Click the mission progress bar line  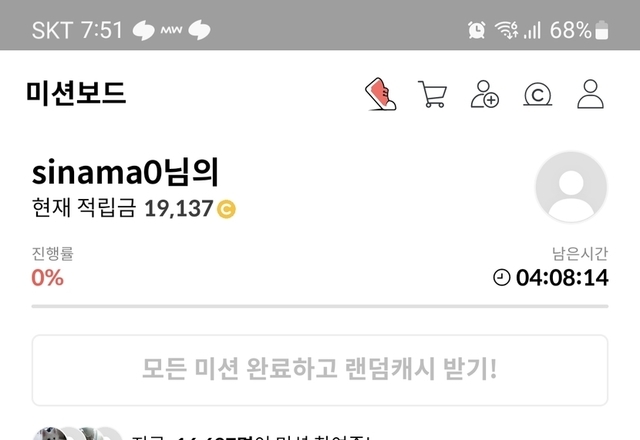(x=320, y=306)
